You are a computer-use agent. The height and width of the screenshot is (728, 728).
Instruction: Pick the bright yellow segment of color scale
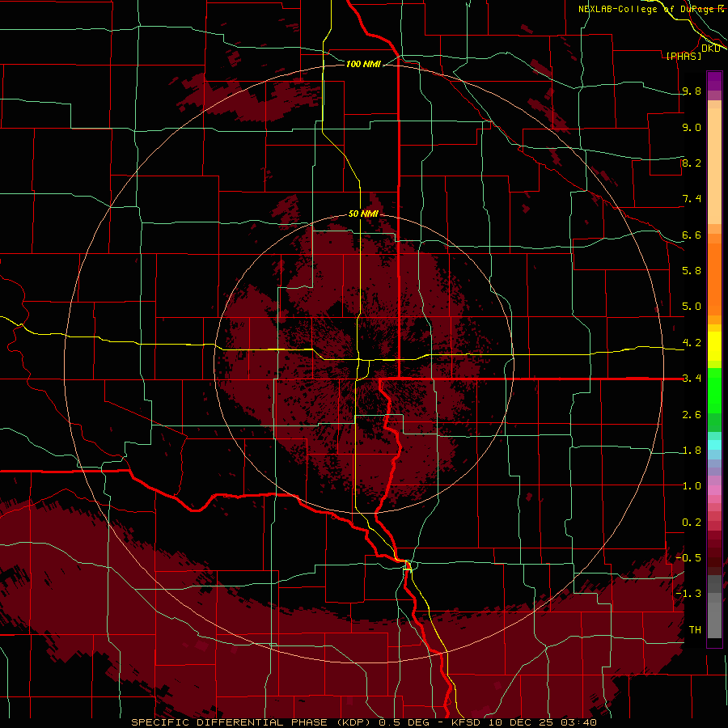(714, 346)
